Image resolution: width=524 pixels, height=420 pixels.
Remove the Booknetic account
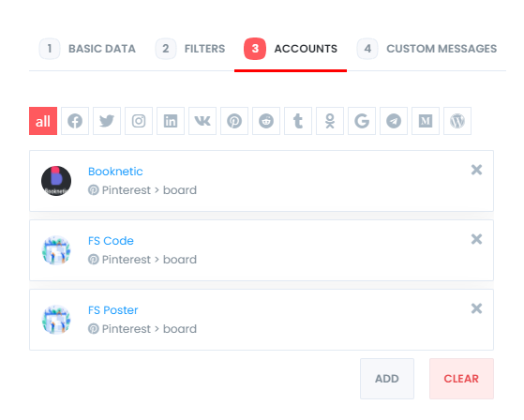[476, 170]
